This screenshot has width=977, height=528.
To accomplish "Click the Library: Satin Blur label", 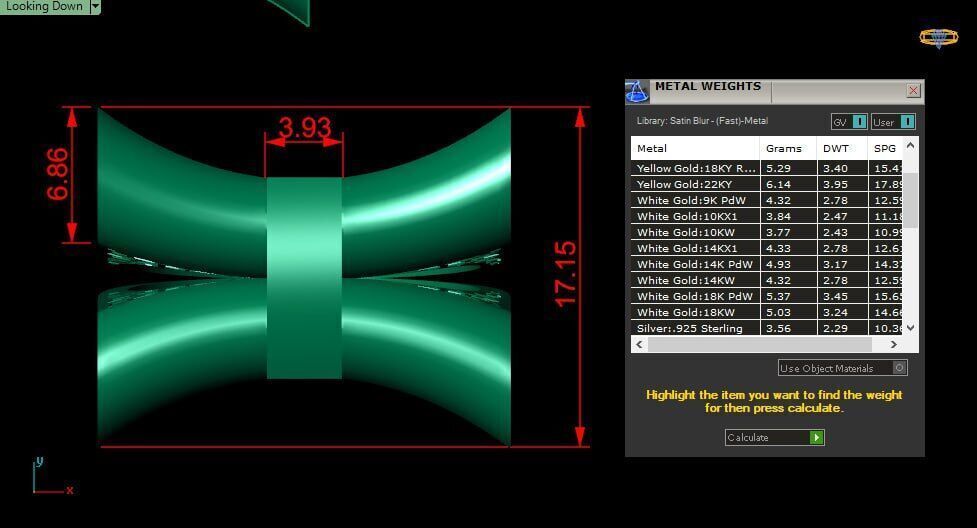I will pos(702,121).
